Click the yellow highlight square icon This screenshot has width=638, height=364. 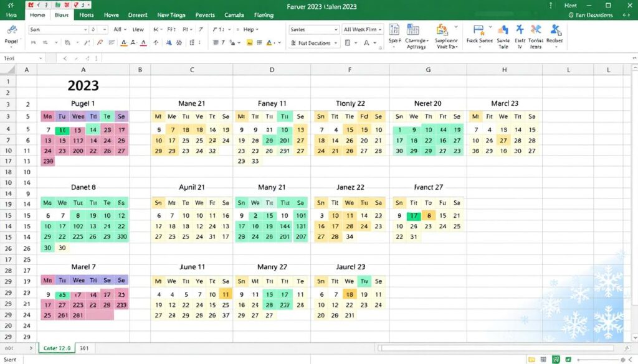coord(249,43)
